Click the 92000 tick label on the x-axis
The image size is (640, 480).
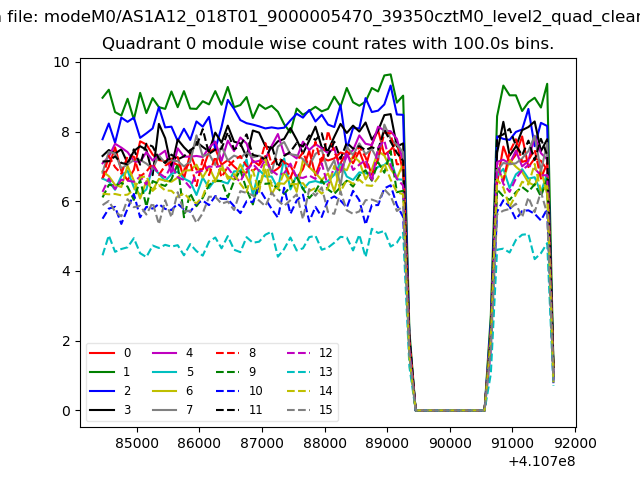tap(574, 441)
